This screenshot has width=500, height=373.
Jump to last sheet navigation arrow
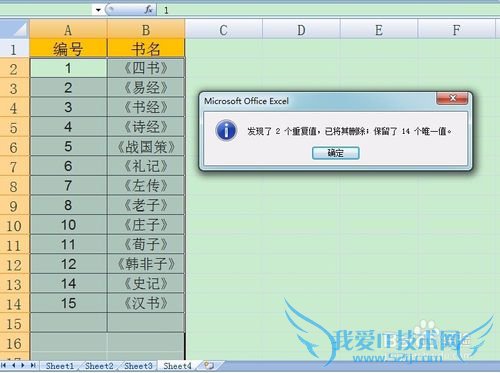32,365
